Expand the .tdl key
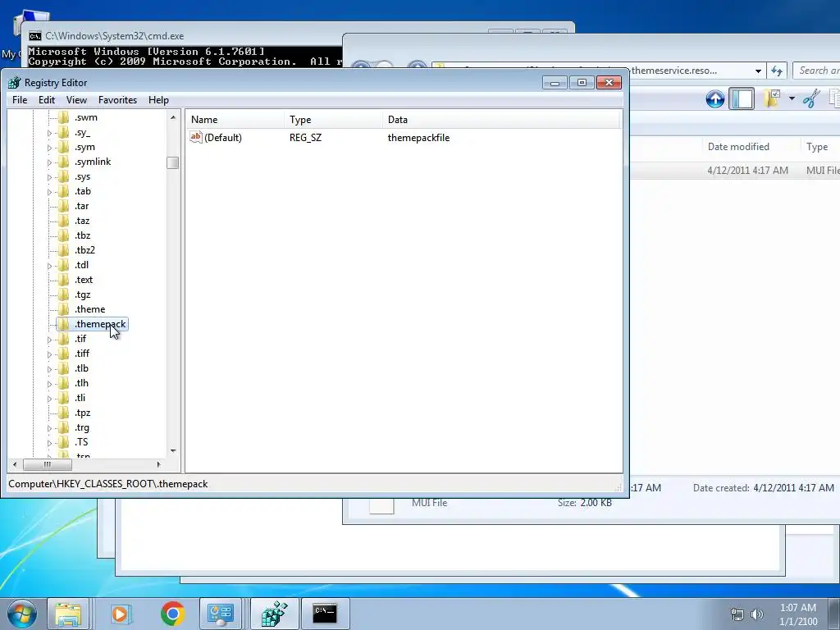This screenshot has height=630, width=840. point(49,266)
